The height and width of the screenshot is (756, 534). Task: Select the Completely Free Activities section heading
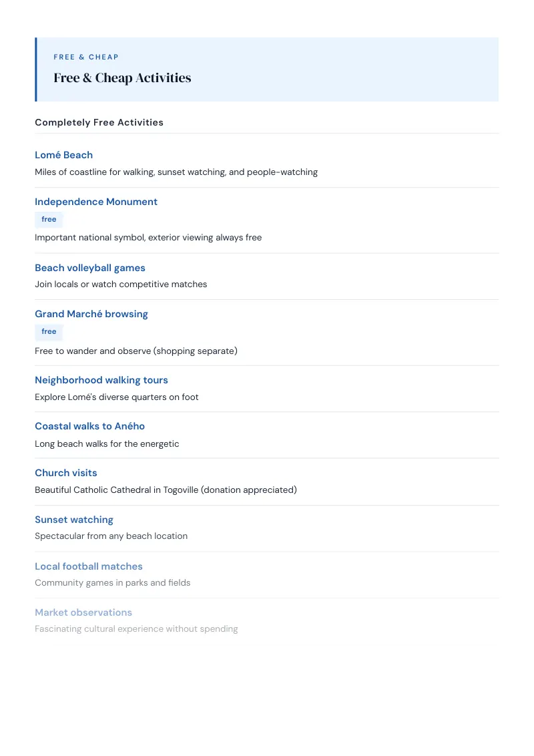[x=99, y=122]
